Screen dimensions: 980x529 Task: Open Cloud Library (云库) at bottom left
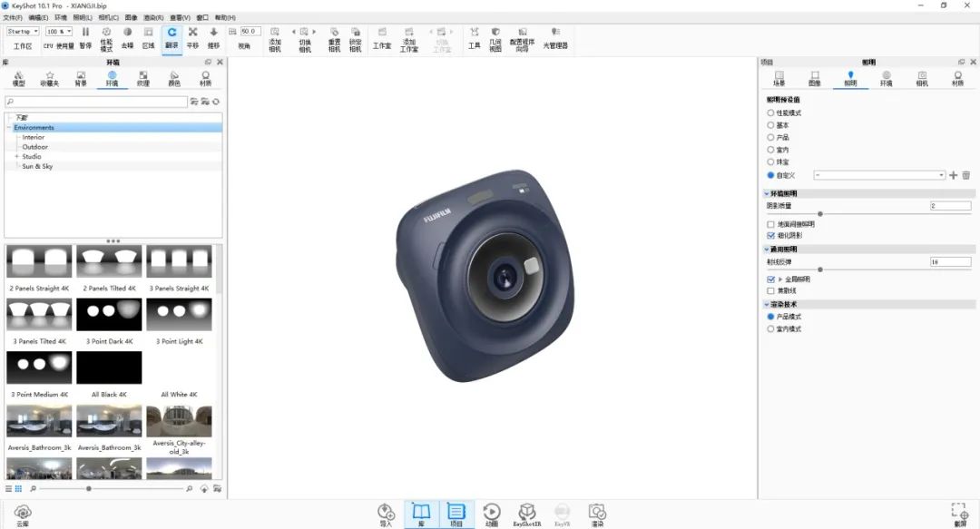23,515
